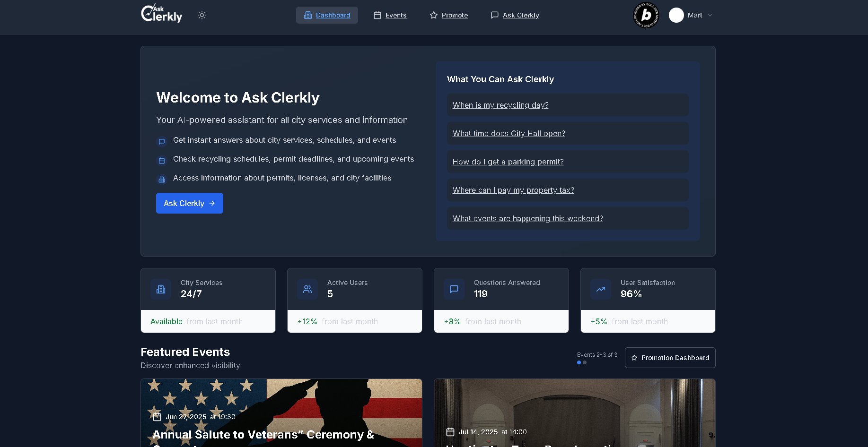Click the Questions Answered chat icon

pos(454,289)
